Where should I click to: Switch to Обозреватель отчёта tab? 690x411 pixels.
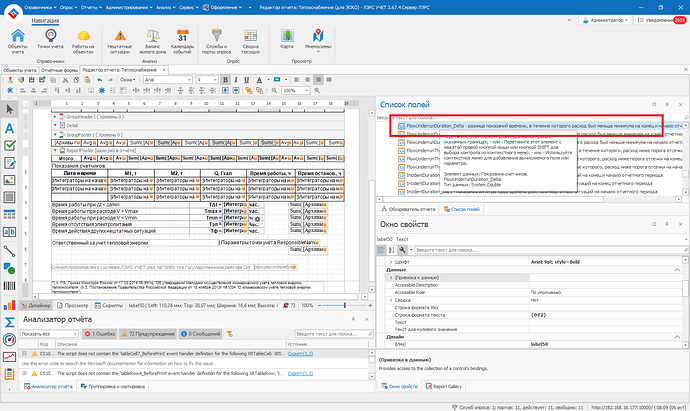(408, 209)
